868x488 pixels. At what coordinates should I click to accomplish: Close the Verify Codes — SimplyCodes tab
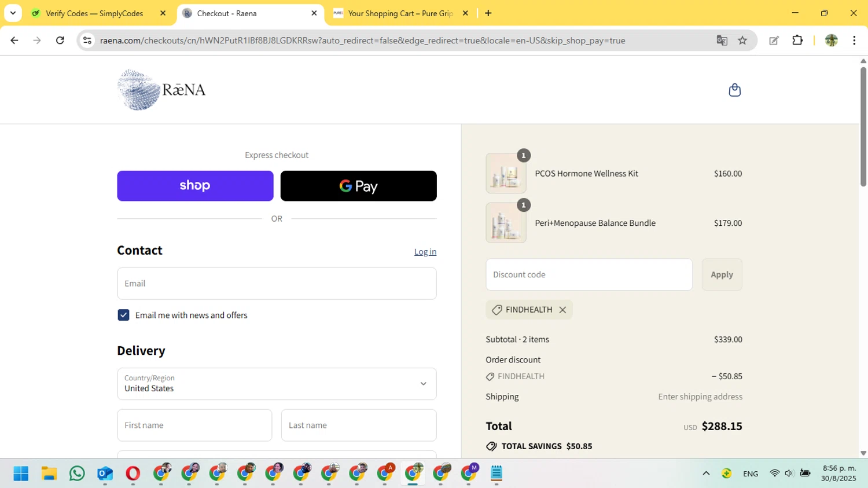click(163, 13)
